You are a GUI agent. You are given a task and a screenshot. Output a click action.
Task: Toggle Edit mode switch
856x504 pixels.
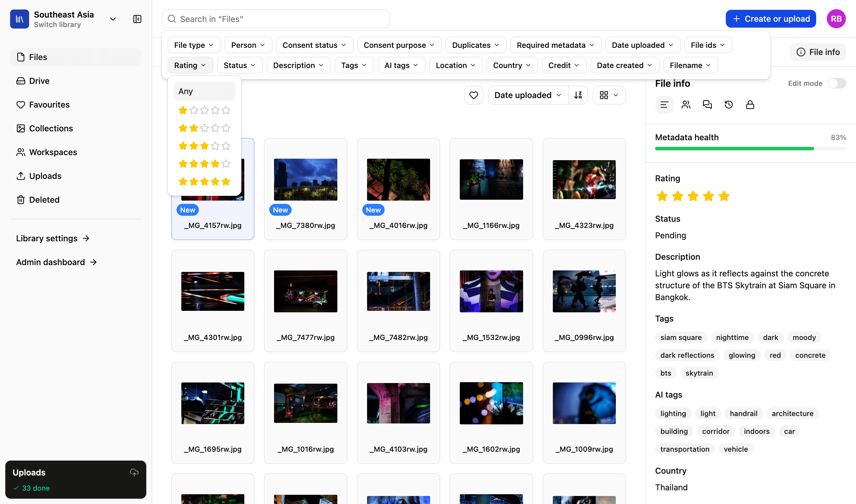click(836, 83)
